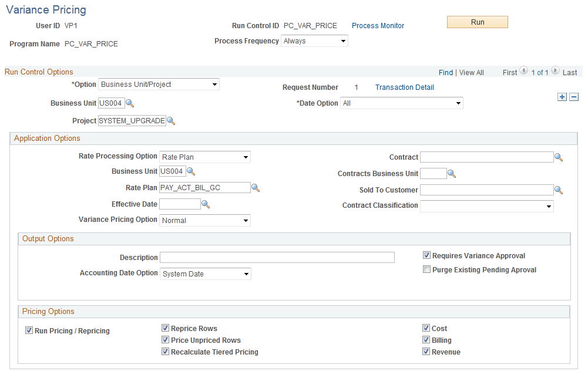Open the Sold To Customer lookup
The image size is (588, 378).
[559, 190]
